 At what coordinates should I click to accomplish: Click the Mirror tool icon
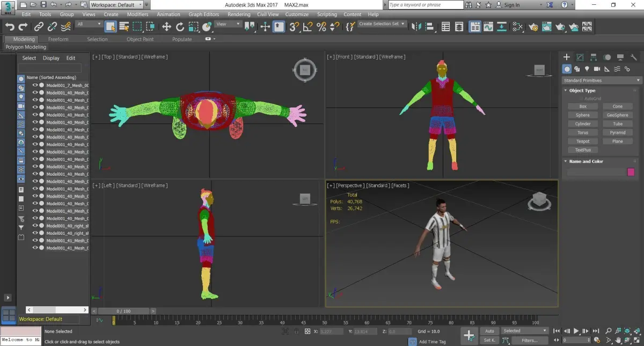click(416, 26)
